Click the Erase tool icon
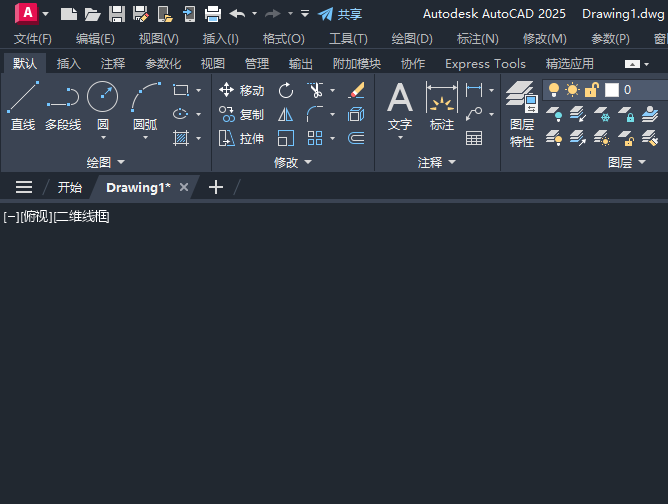This screenshot has height=504, width=668. point(356,90)
